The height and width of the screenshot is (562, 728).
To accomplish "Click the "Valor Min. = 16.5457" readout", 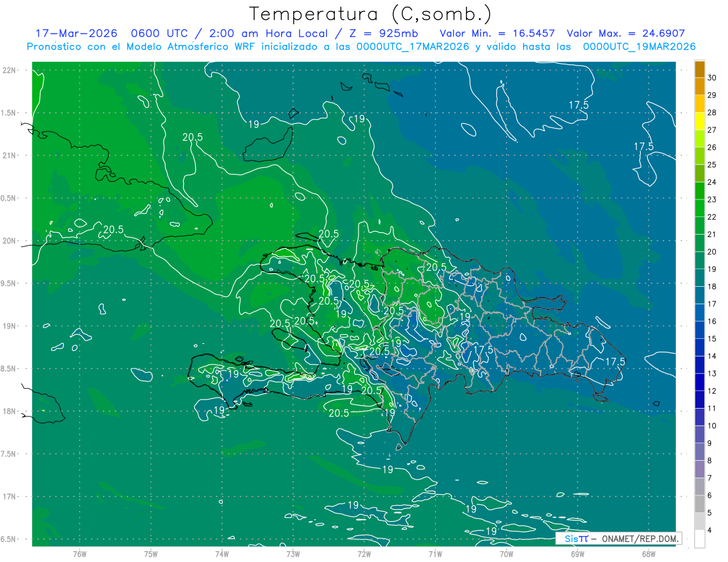I will 497,33.
